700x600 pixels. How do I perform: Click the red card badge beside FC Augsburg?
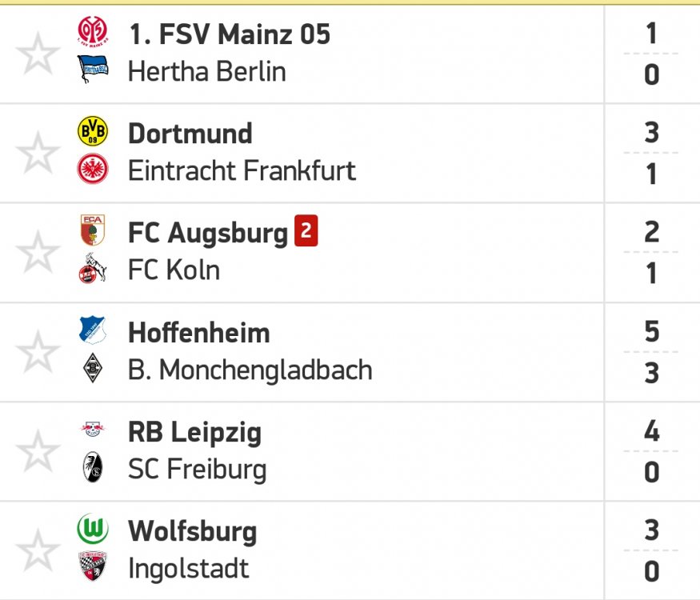pos(306,231)
